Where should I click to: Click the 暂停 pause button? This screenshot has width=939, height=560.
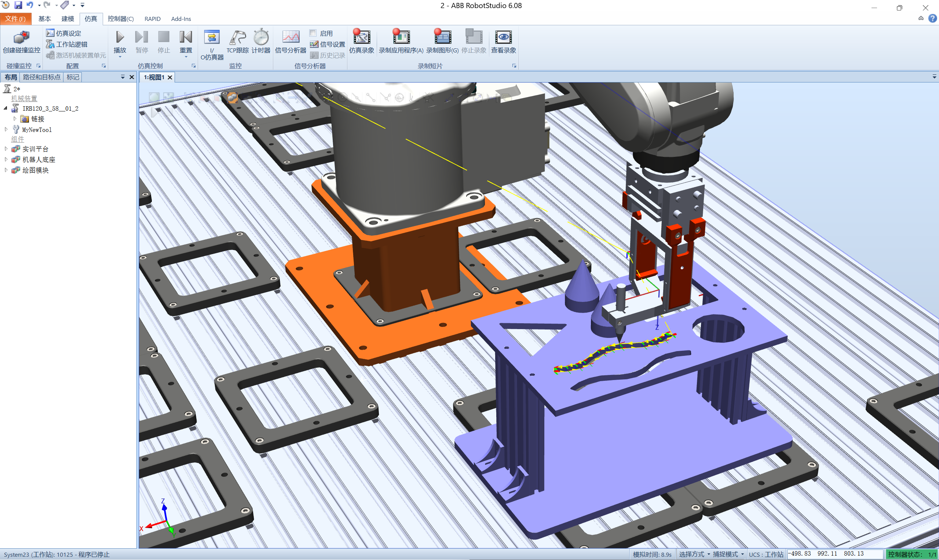point(142,41)
